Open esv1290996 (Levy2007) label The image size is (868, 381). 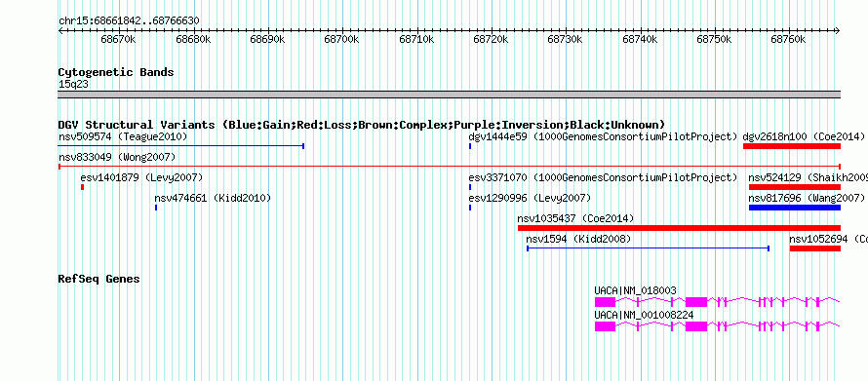coord(530,198)
